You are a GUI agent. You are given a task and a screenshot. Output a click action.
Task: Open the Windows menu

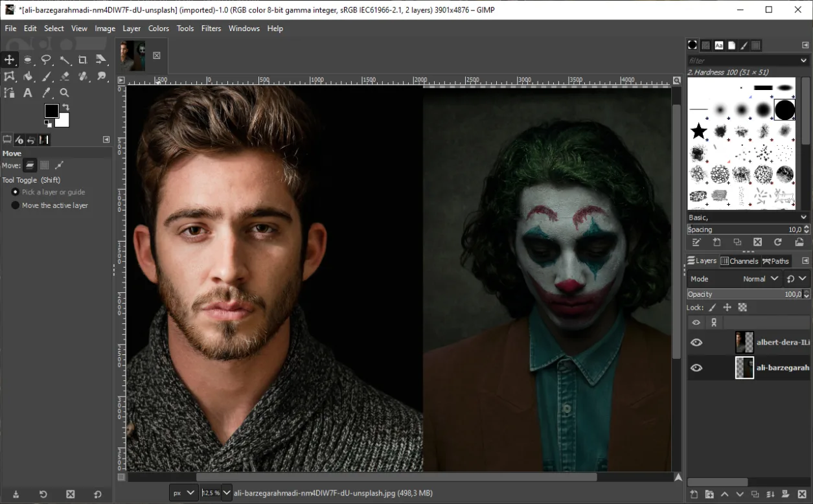point(244,29)
